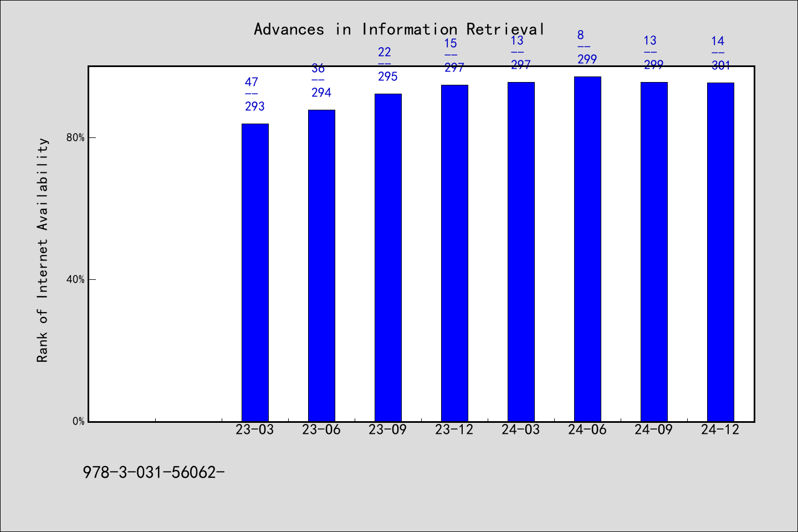This screenshot has width=798, height=532.
Task: Click the ISBN text 978-3-031-56062-
Action: tap(154, 472)
